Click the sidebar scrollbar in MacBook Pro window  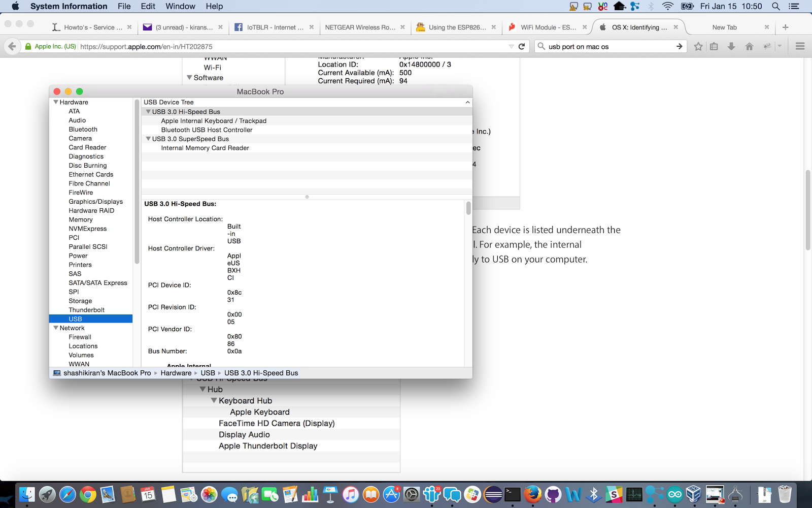coord(137,181)
